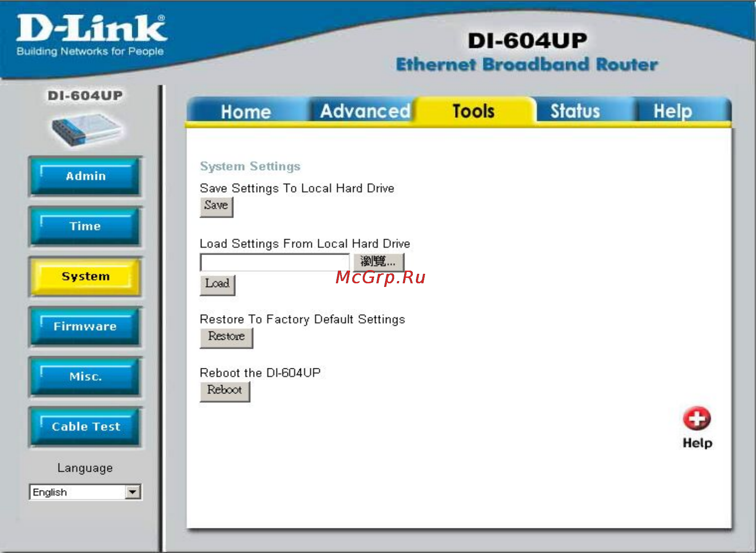Open the Misc. sidebar button

[x=85, y=377]
